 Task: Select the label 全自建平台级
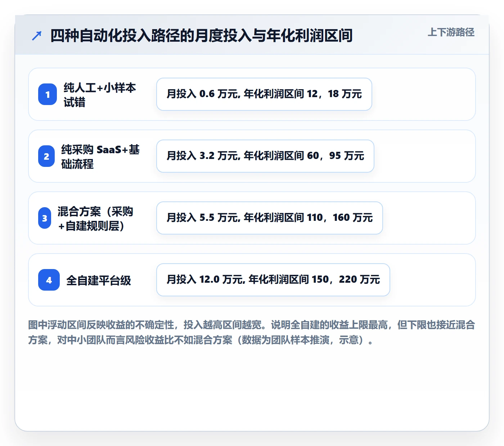click(x=99, y=280)
